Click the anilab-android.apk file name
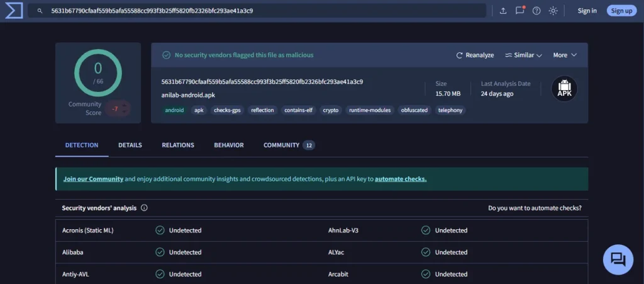Image resolution: width=644 pixels, height=284 pixels. point(188,95)
